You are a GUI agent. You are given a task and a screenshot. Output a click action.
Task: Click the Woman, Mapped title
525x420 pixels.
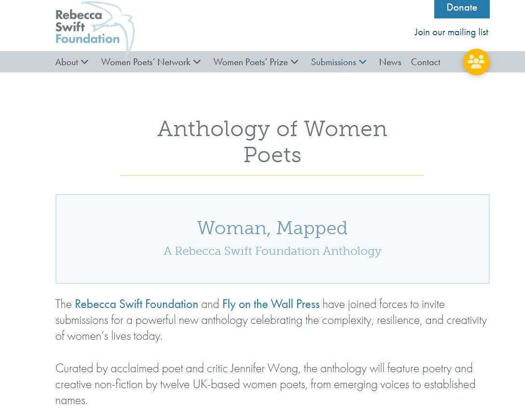272,228
